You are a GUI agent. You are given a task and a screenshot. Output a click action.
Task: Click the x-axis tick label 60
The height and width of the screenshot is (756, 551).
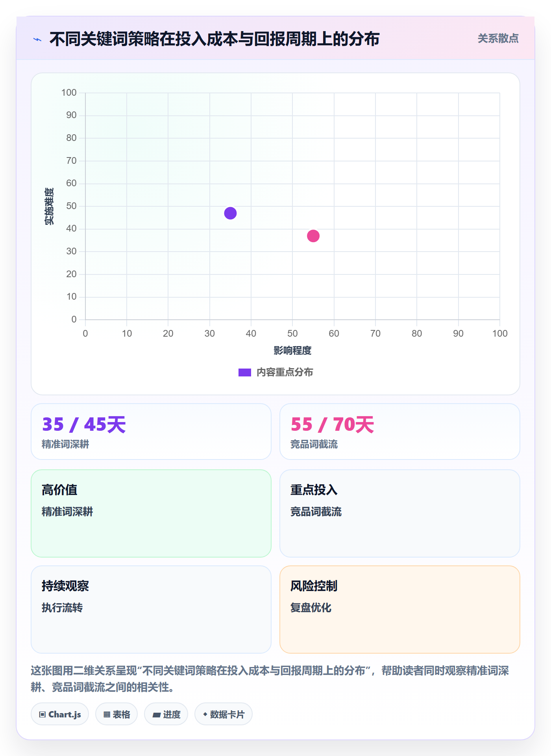(x=334, y=334)
